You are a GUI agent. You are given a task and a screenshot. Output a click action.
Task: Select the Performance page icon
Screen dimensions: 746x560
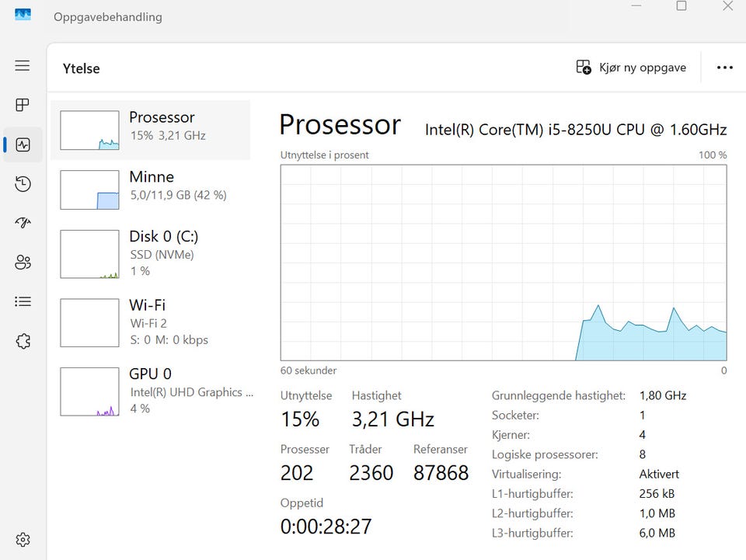coord(23,144)
